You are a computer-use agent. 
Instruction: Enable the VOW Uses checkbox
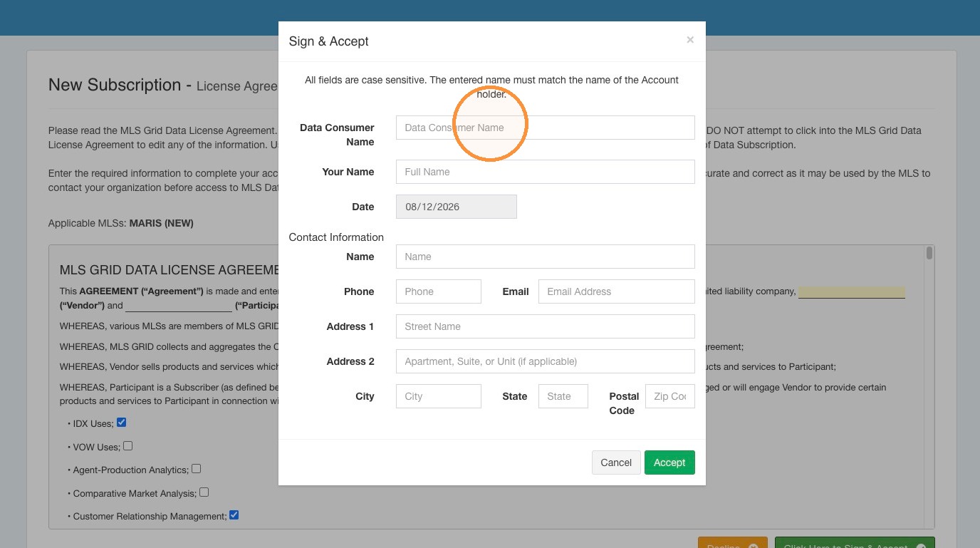(x=127, y=446)
